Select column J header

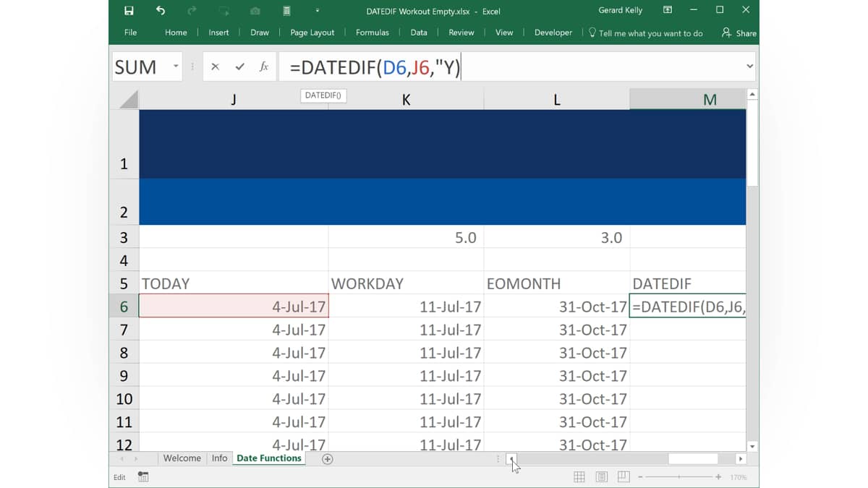(234, 100)
